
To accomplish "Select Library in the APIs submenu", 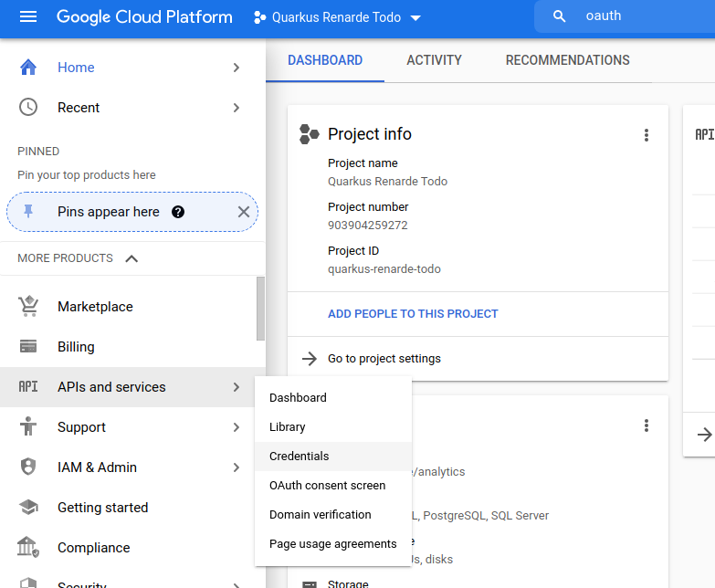I will coord(333,426).
